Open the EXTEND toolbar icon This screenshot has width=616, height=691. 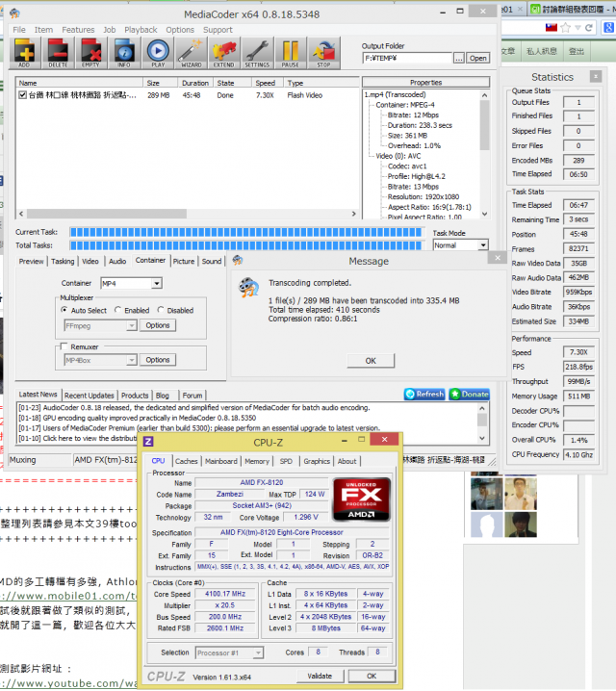click(224, 53)
